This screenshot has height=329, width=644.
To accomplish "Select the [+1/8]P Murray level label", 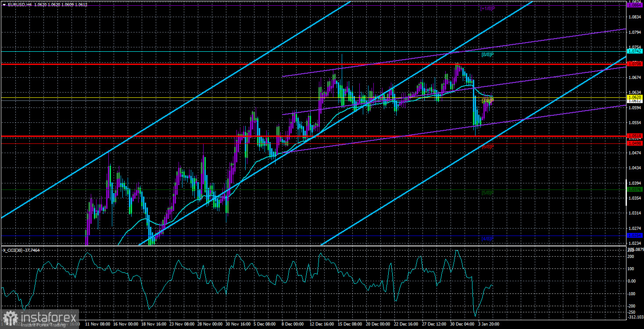I will [x=487, y=8].
